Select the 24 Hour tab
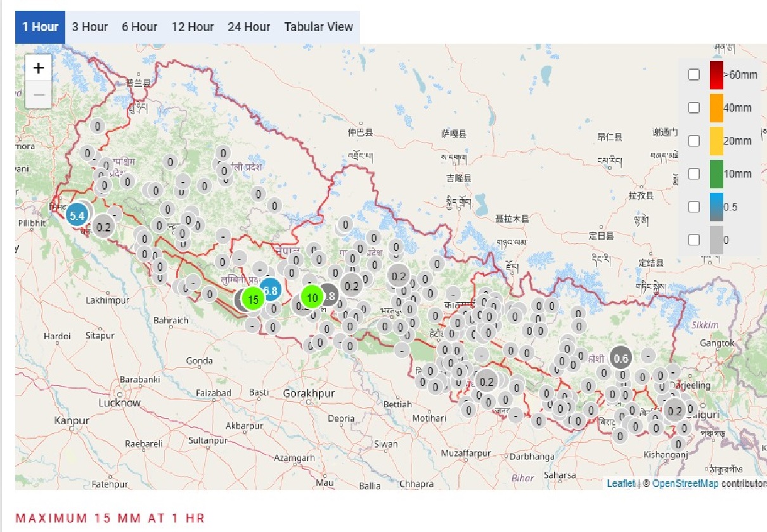767x532 pixels. point(248,27)
